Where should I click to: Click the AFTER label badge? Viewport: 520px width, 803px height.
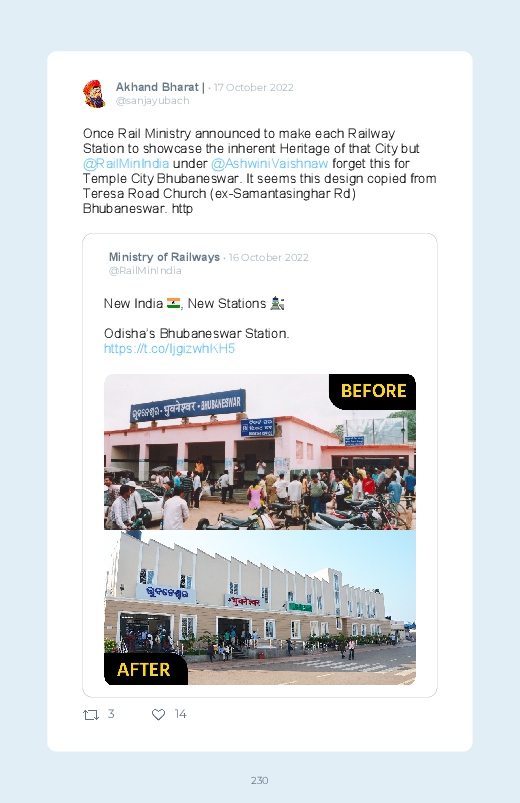coord(145,669)
